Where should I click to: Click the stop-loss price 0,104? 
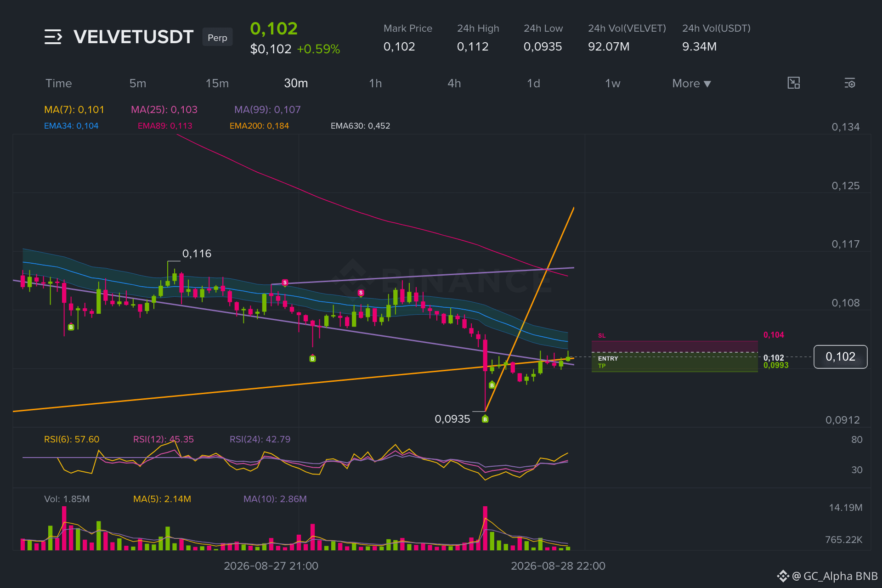(774, 335)
